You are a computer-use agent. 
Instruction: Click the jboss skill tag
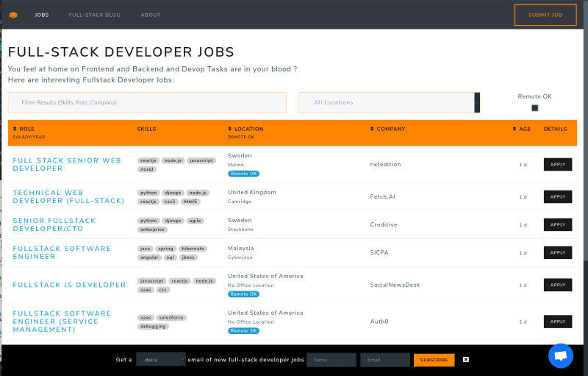point(188,258)
